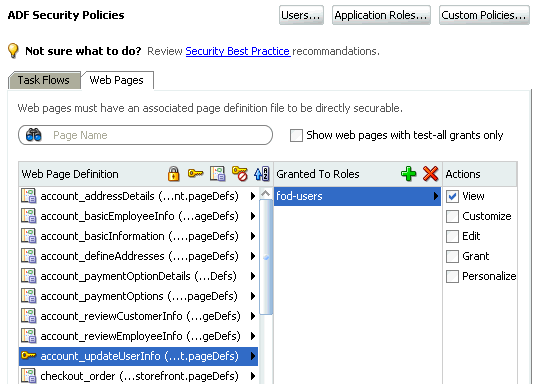The height and width of the screenshot is (384, 536).
Task: Expand arrow for account_reviewCustomerInfo row
Action: (253, 316)
